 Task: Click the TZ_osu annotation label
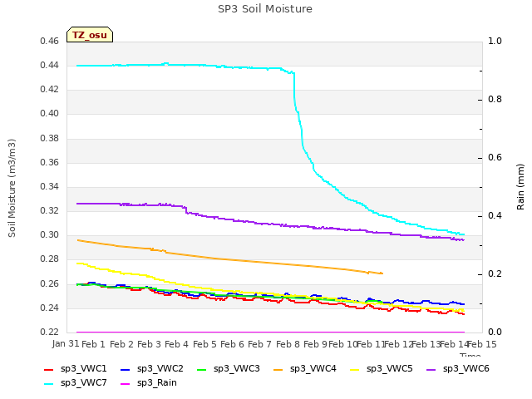pyautogui.click(x=90, y=35)
